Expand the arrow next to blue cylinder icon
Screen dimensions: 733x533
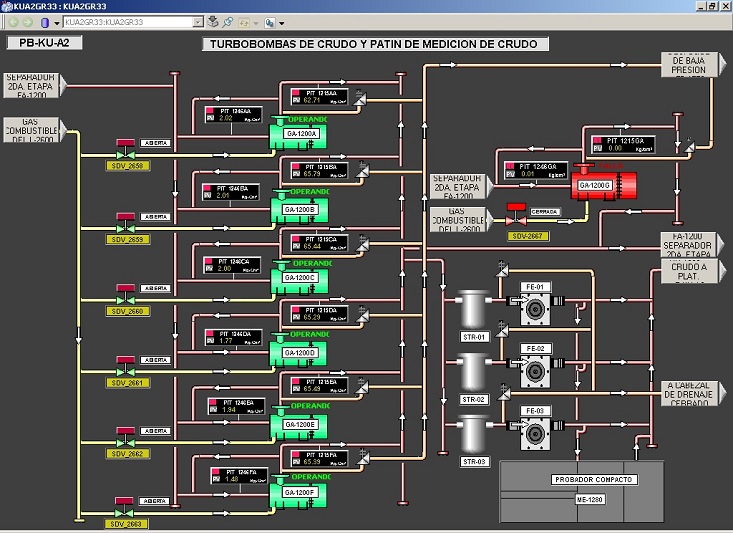(55, 21)
